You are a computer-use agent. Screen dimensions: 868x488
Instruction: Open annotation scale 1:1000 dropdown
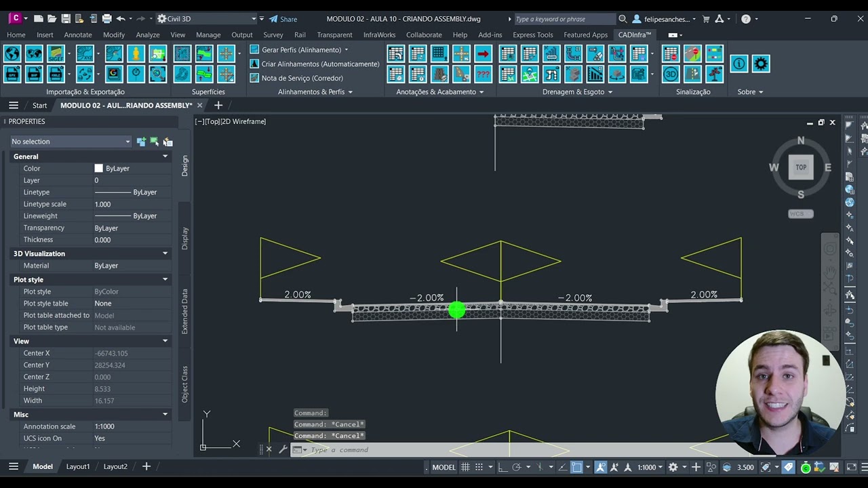coord(650,467)
